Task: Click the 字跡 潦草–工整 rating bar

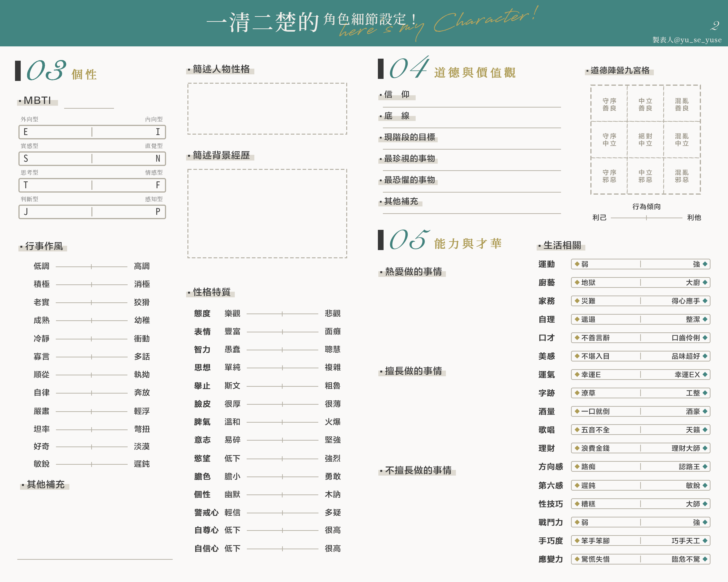Action: 641,393
